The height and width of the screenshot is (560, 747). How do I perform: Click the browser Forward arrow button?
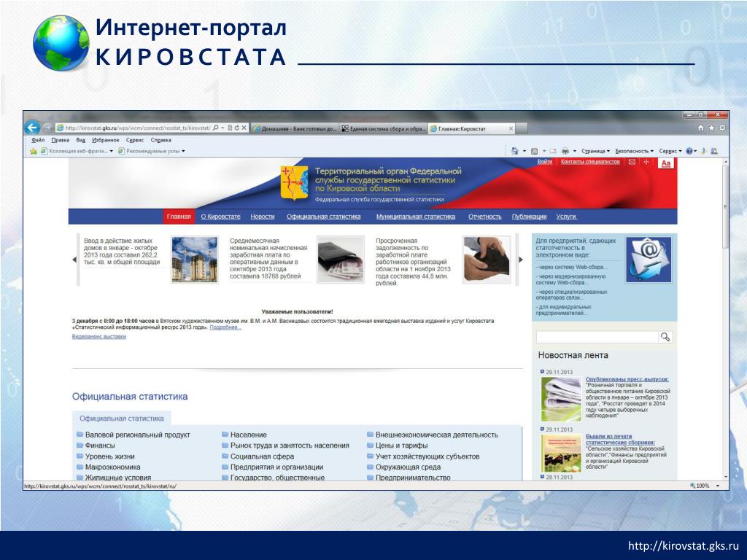[x=47, y=128]
